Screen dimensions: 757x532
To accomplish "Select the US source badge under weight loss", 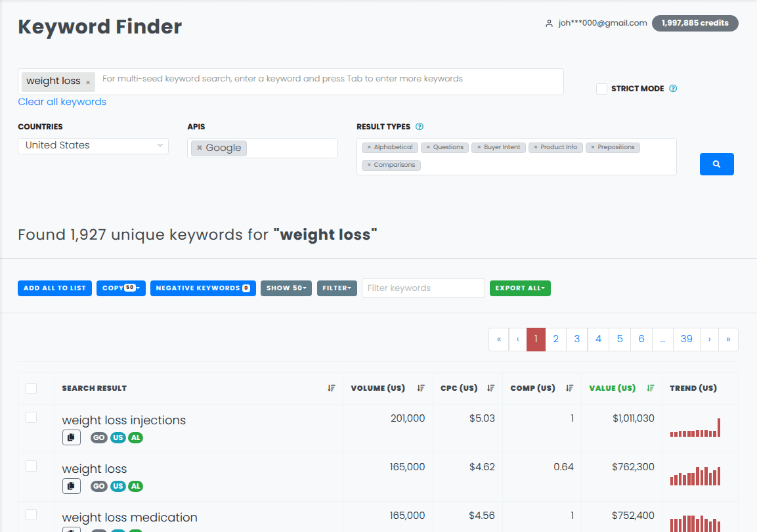I will coord(117,486).
